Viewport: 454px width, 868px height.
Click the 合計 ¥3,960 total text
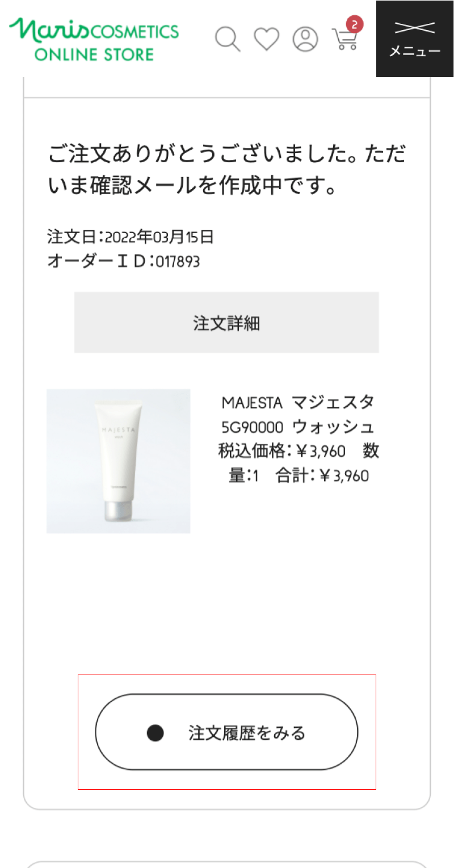click(x=322, y=475)
